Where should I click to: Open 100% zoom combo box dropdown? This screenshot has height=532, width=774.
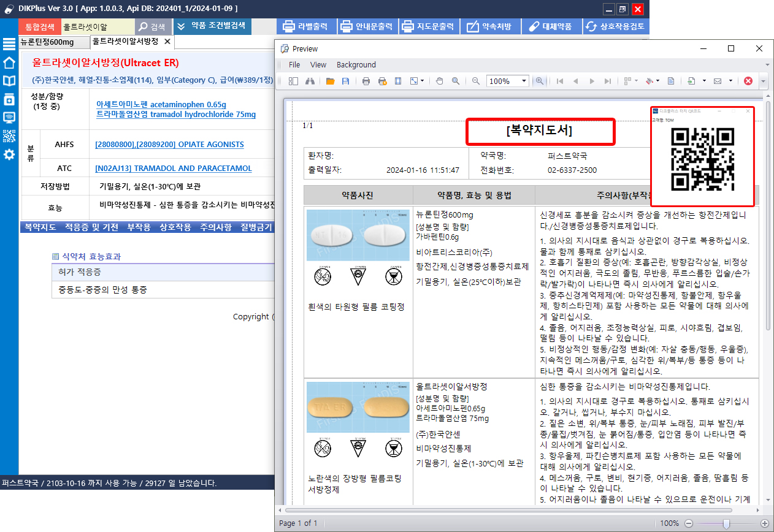(x=524, y=81)
